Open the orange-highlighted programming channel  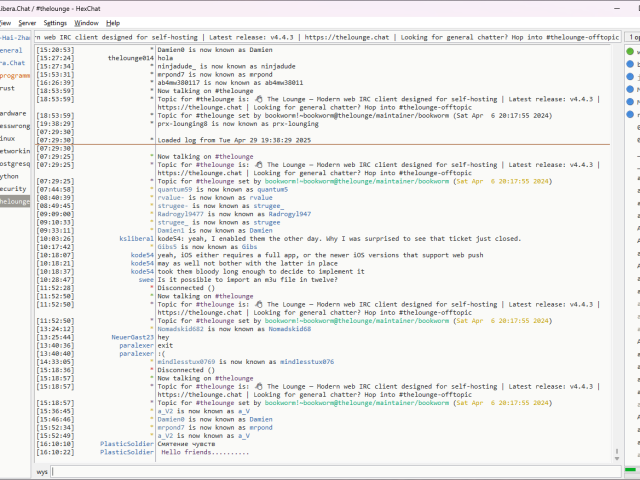[15, 75]
